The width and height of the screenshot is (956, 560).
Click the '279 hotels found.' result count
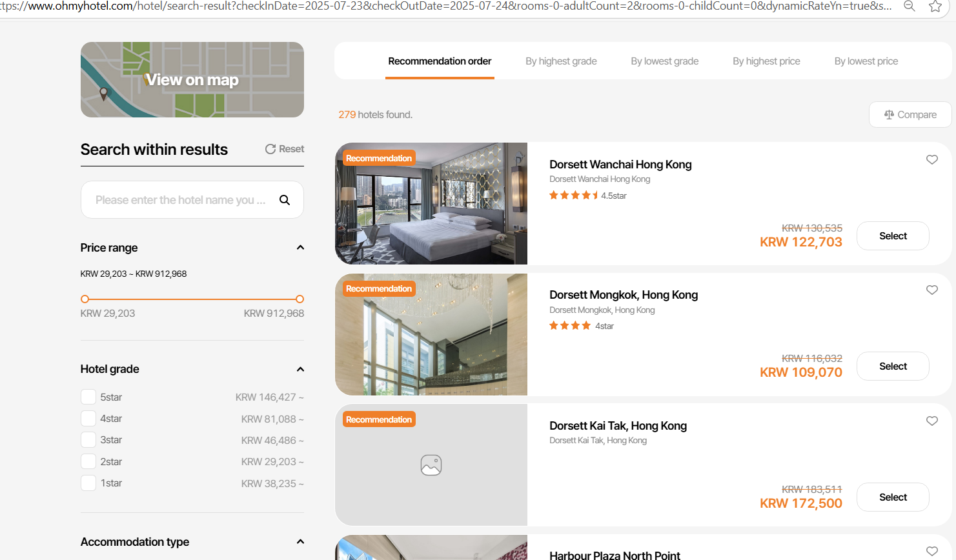376,115
